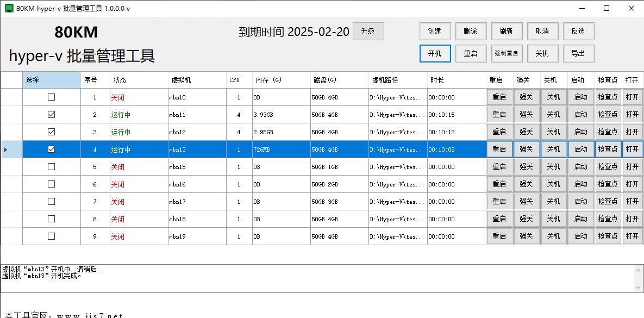
Task: Click the 726MB memory cell
Action: pos(282,149)
